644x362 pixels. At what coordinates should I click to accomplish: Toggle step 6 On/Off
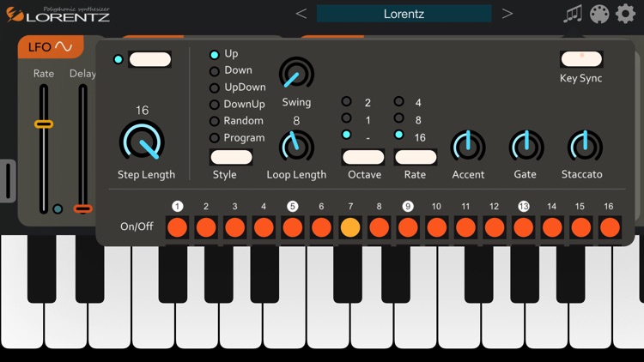(321, 227)
